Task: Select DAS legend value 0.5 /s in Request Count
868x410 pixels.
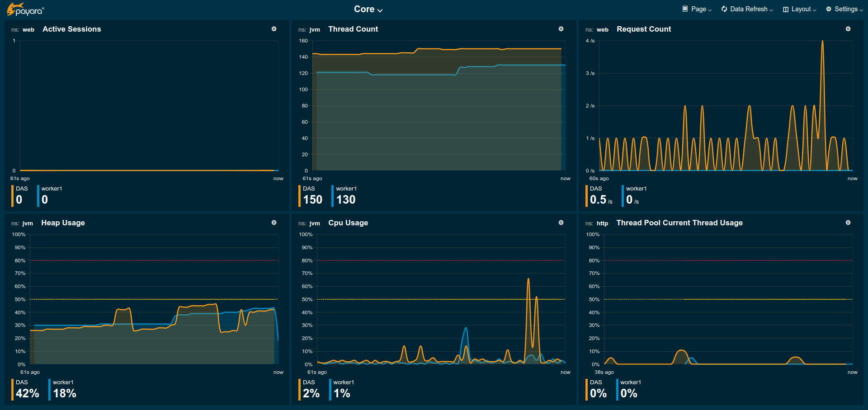Action: [600, 196]
